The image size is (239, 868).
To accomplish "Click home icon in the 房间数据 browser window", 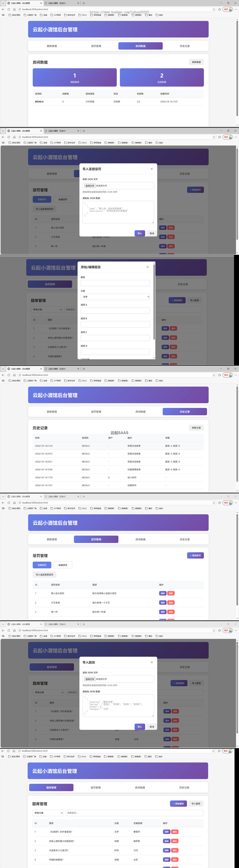I will [x=14, y=9].
